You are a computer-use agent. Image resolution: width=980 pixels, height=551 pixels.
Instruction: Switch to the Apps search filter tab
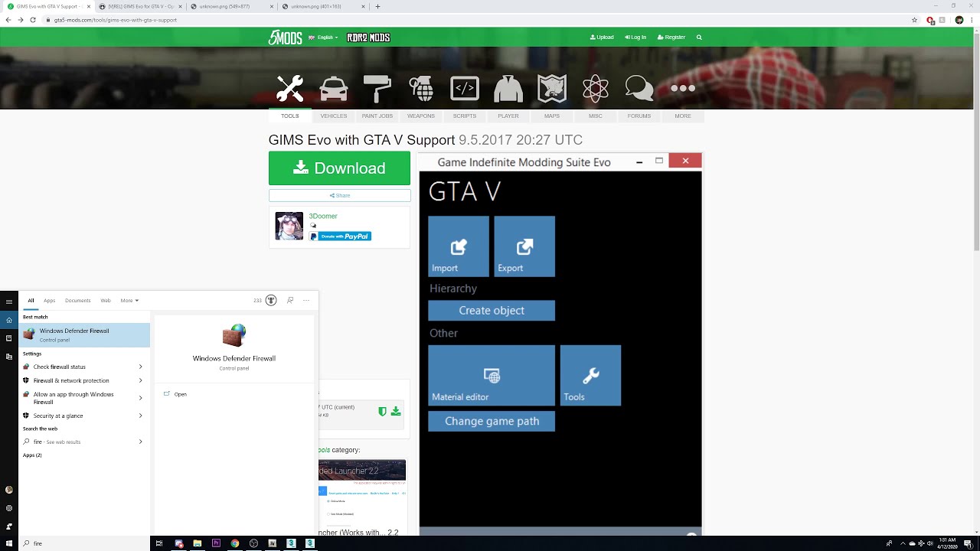tap(49, 301)
